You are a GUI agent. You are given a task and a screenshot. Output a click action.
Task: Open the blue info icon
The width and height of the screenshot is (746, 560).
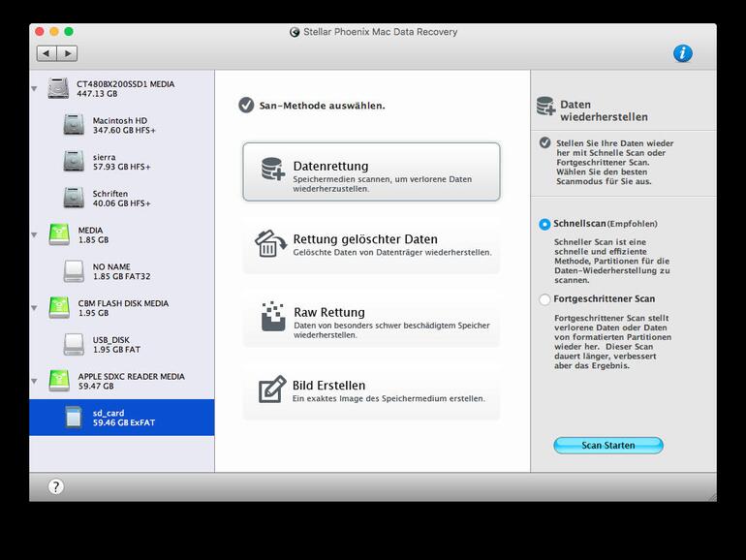pos(682,53)
